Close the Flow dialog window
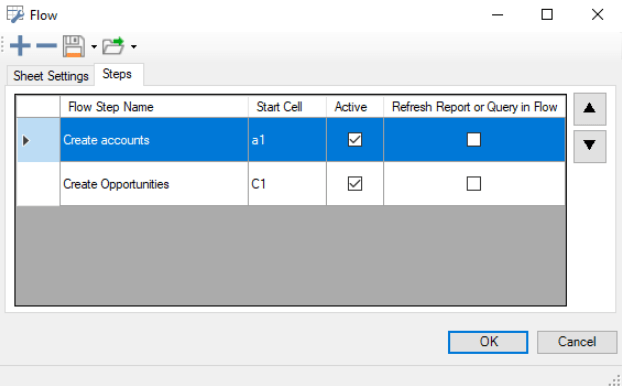 (x=597, y=15)
